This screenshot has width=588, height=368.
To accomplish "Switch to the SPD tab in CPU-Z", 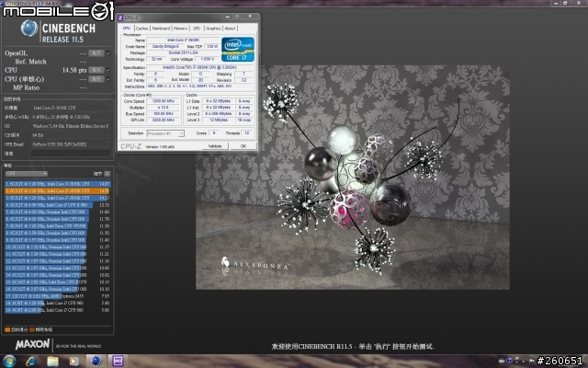I will [197, 29].
